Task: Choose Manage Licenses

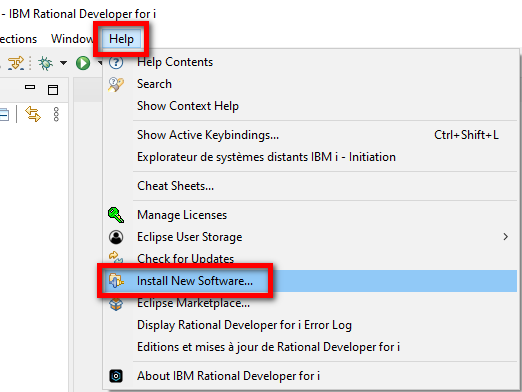Action: (x=182, y=215)
